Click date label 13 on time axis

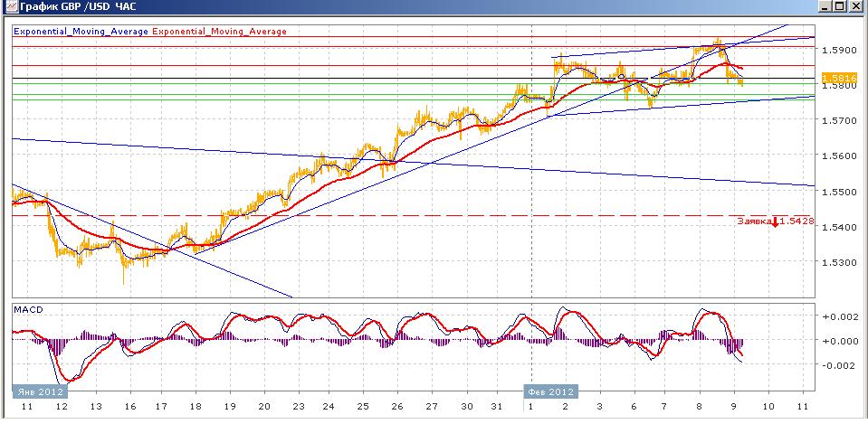coord(96,406)
